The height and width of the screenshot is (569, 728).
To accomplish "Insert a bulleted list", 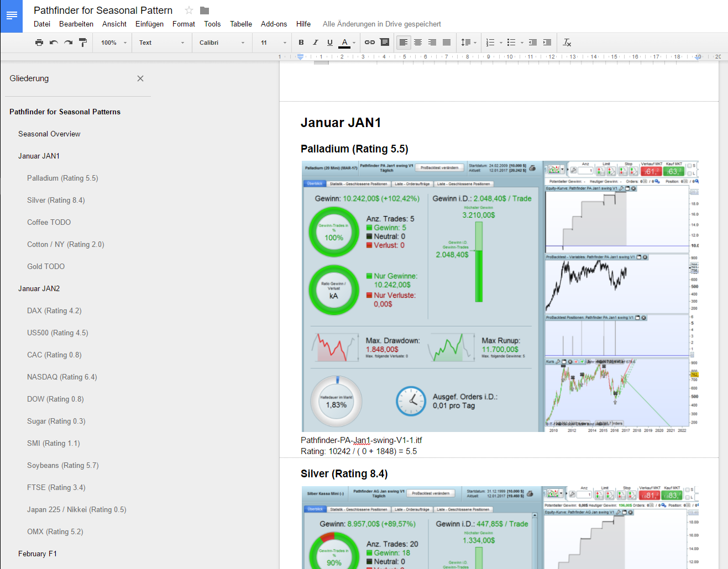I will click(x=511, y=43).
